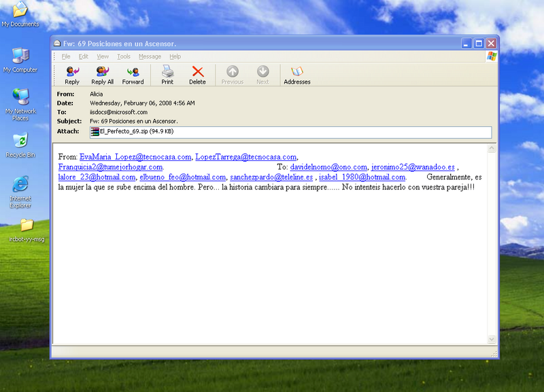544x392 pixels.
Task: Click inside the Attach field box
Action: point(291,132)
